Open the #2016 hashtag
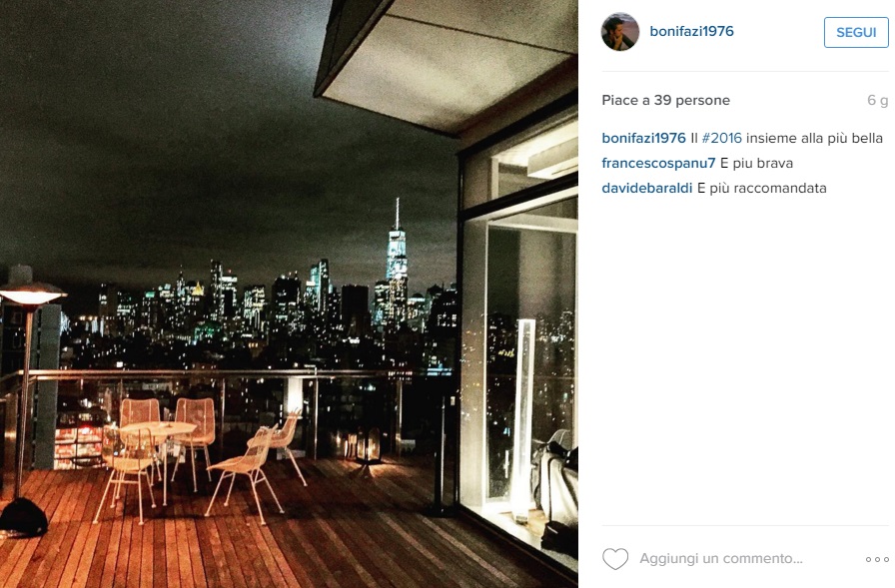Viewport: 895px width, 588px height. click(721, 138)
